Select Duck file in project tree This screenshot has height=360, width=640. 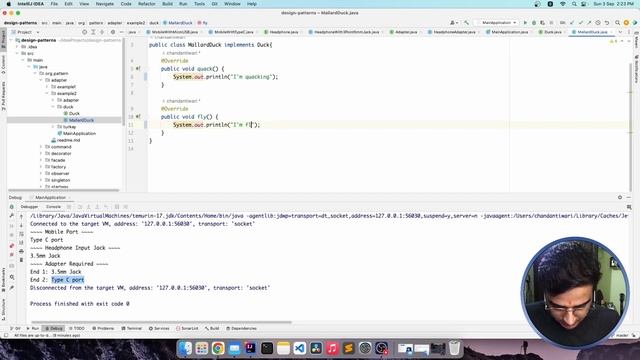coord(71,113)
